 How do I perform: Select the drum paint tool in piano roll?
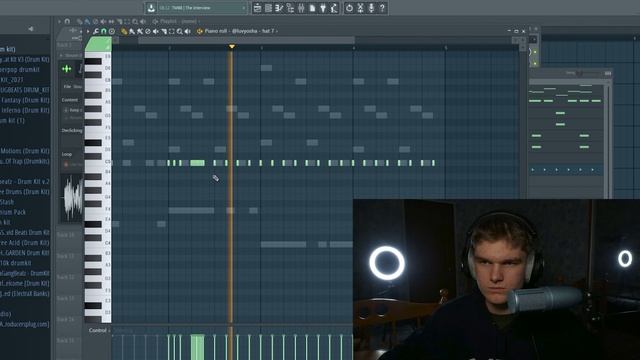pos(140,31)
